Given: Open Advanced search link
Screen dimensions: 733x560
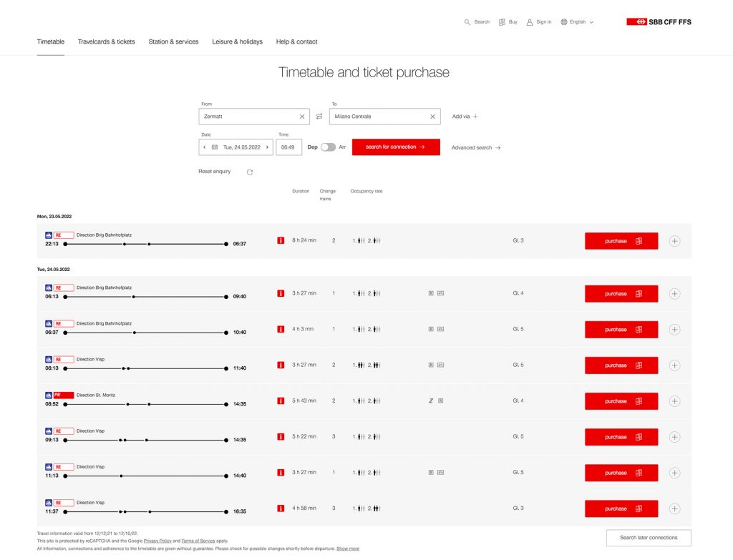Looking at the screenshot, I should pos(476,147).
